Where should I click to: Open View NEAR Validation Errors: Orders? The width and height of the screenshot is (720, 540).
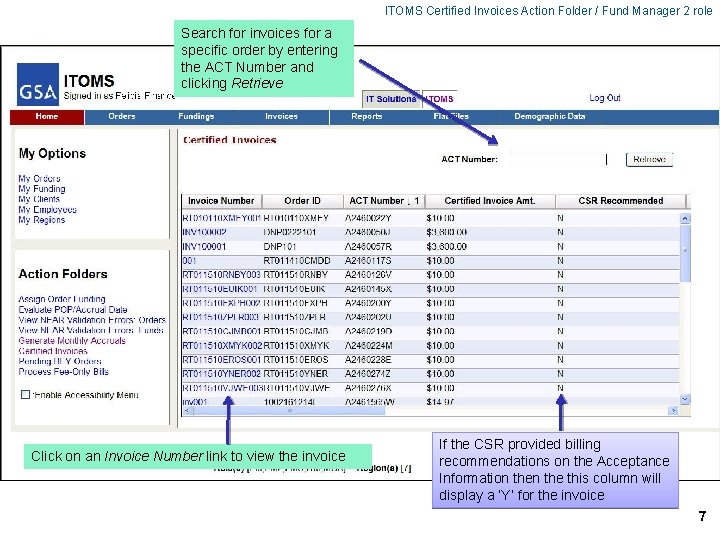[x=92, y=320]
